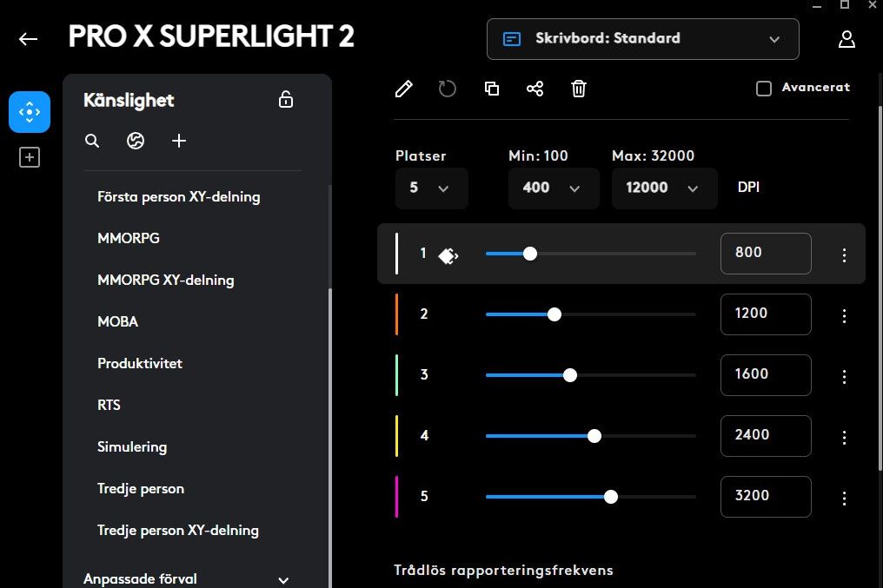Select the MMORPG preset
Viewport: 883px width, 588px height.
[x=129, y=239]
